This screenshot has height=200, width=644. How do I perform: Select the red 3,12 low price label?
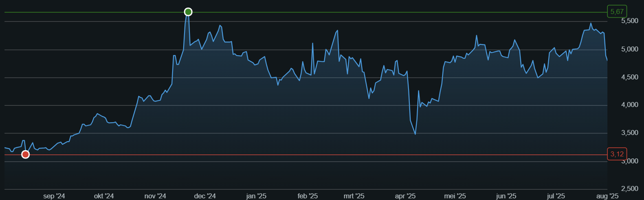(x=617, y=154)
